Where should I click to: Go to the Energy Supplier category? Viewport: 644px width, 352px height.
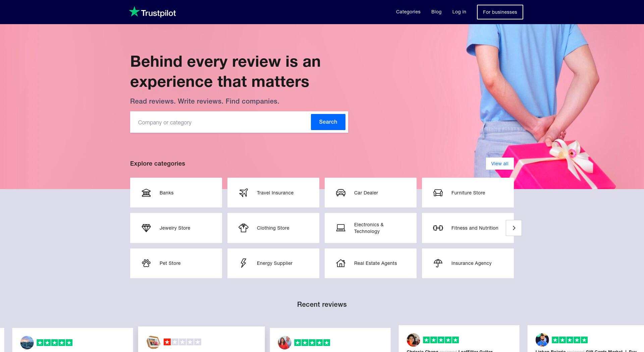tap(273, 263)
